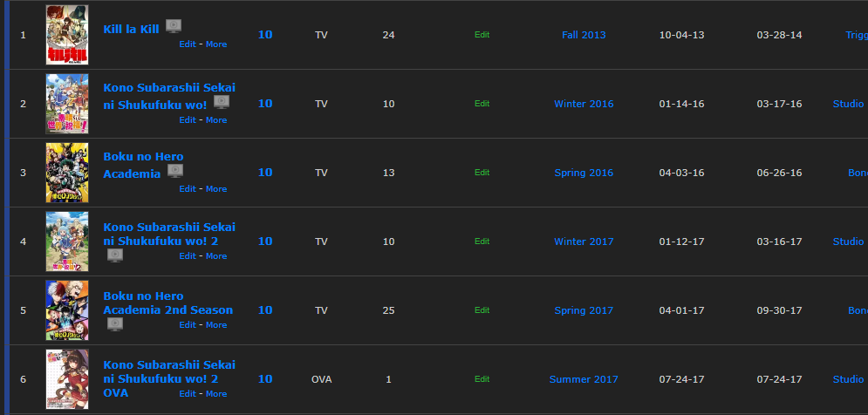Expand More options for Kill la Kill
The image size is (868, 415).
tap(216, 44)
